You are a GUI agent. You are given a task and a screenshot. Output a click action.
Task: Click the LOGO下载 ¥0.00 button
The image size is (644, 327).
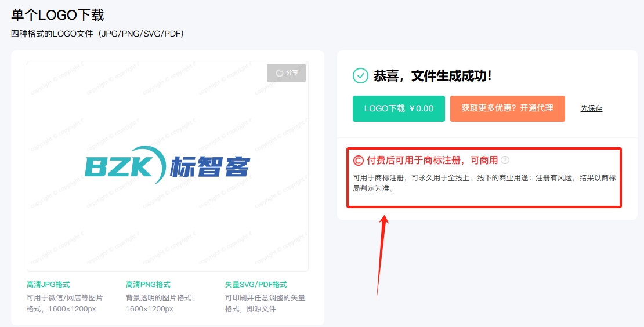pyautogui.click(x=399, y=109)
